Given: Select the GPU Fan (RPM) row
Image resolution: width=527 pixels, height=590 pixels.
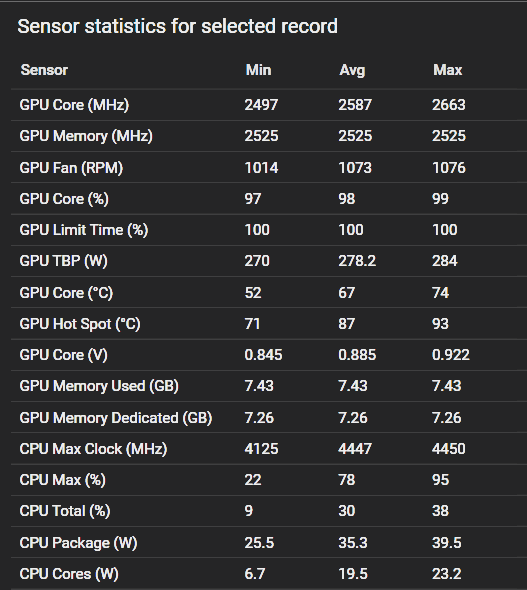Looking at the screenshot, I should (269, 167).
